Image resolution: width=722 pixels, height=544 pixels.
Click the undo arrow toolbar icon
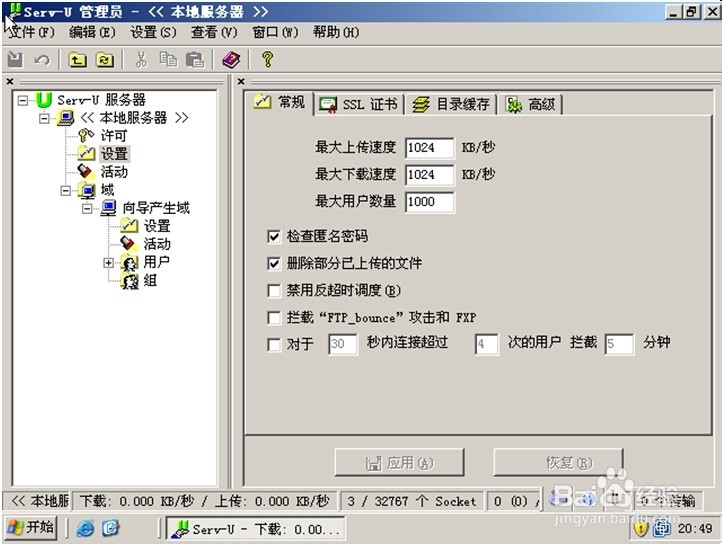(42, 60)
